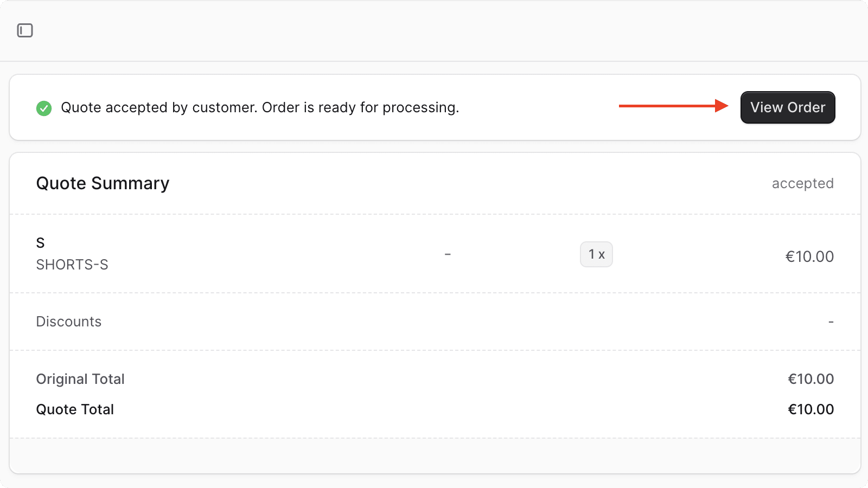Screen dimensions: 868x488
Task: Click the 1 x quantity badge
Action: click(596, 254)
